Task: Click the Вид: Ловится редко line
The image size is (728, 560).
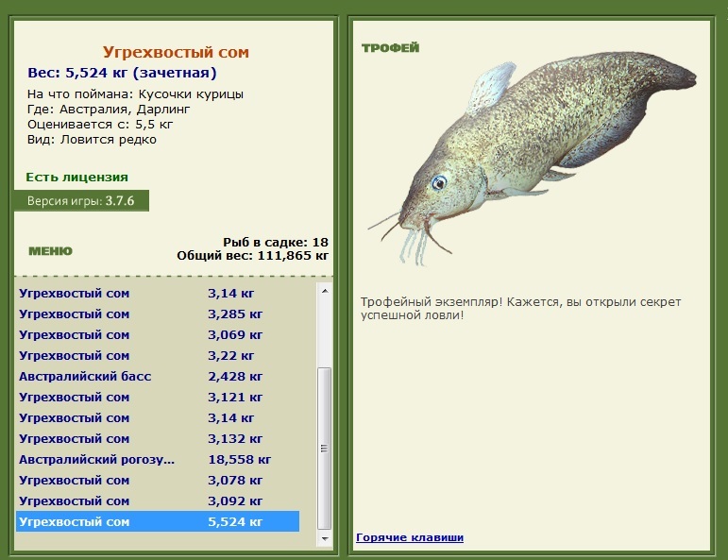Action: (x=92, y=140)
